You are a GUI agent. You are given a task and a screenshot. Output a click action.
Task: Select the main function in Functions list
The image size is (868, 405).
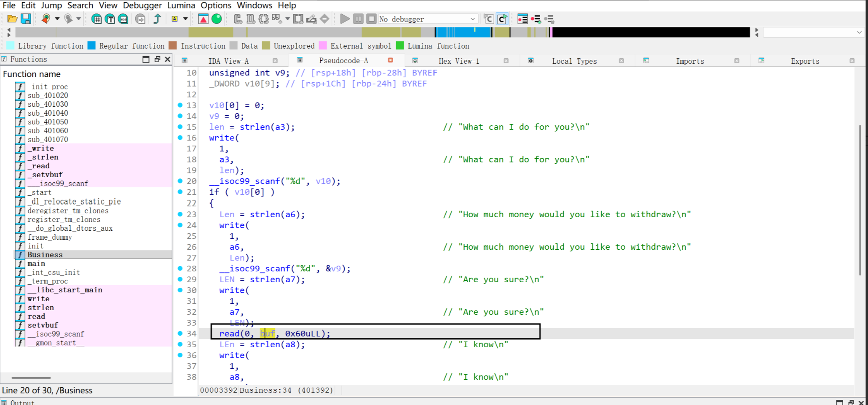[x=36, y=264]
